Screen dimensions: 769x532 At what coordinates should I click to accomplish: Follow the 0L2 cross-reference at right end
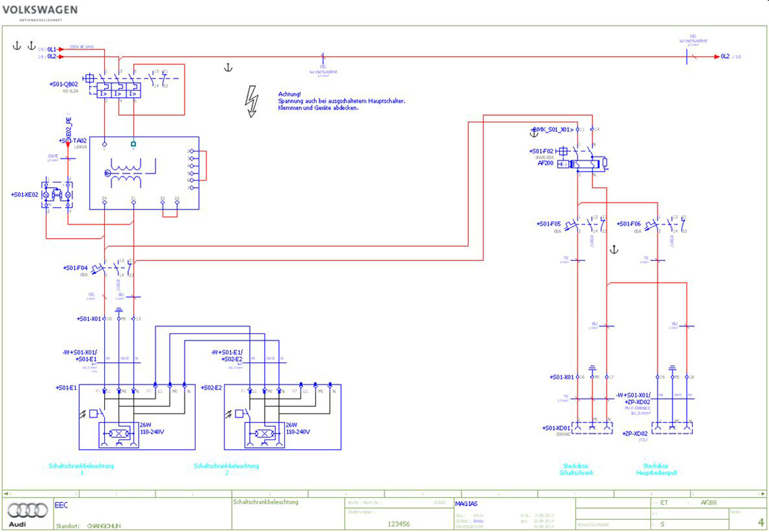click(x=725, y=56)
